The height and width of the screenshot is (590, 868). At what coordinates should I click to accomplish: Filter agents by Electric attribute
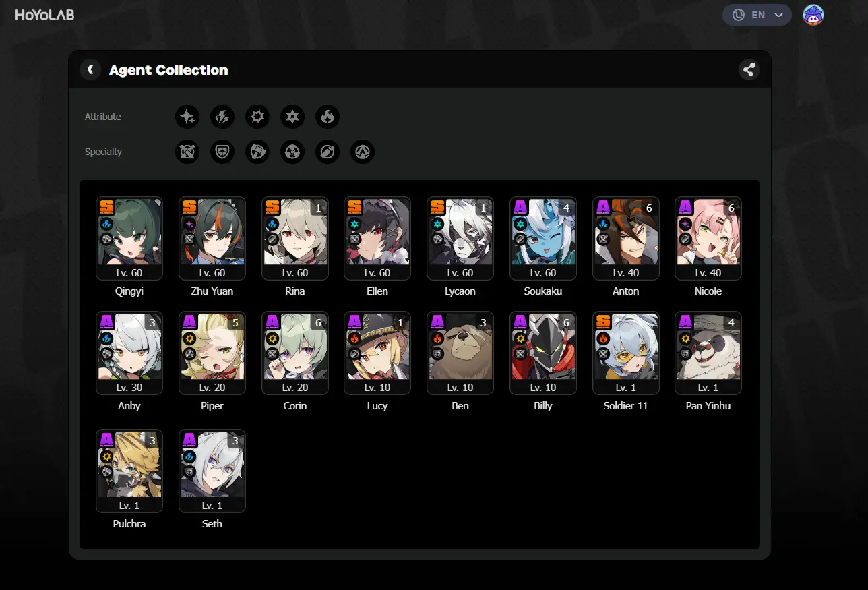(x=222, y=117)
